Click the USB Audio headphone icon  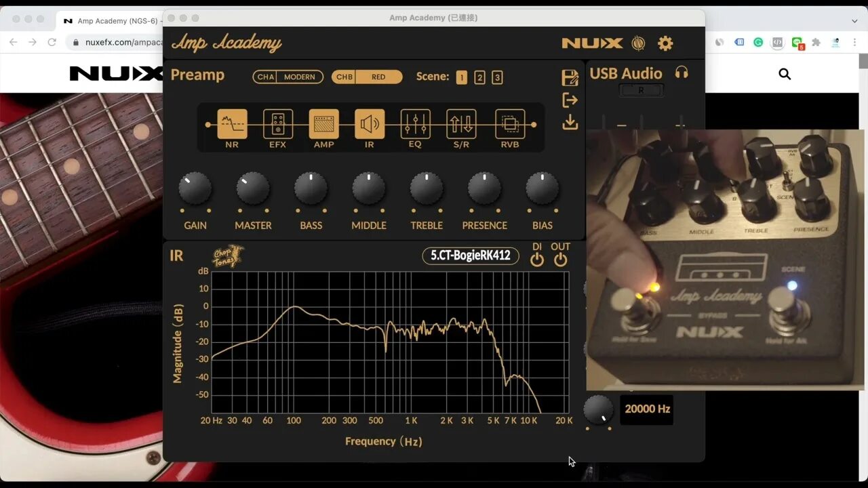(682, 73)
